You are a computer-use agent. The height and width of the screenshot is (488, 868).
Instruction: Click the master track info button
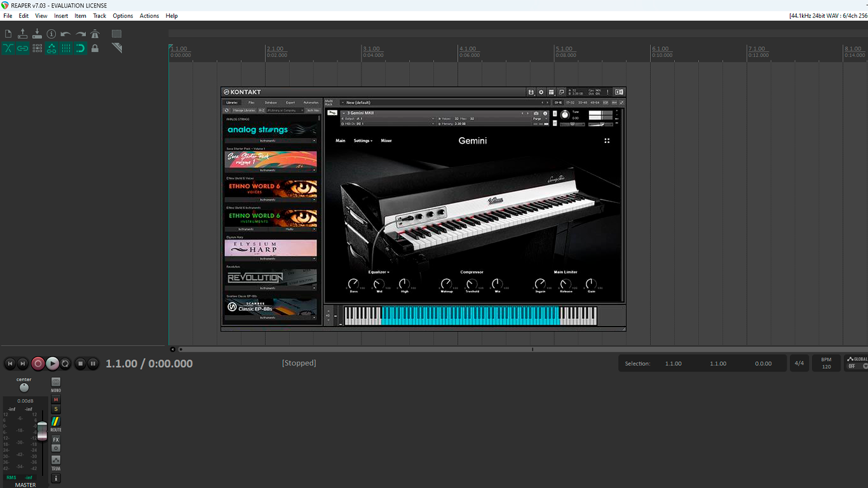tap(56, 478)
